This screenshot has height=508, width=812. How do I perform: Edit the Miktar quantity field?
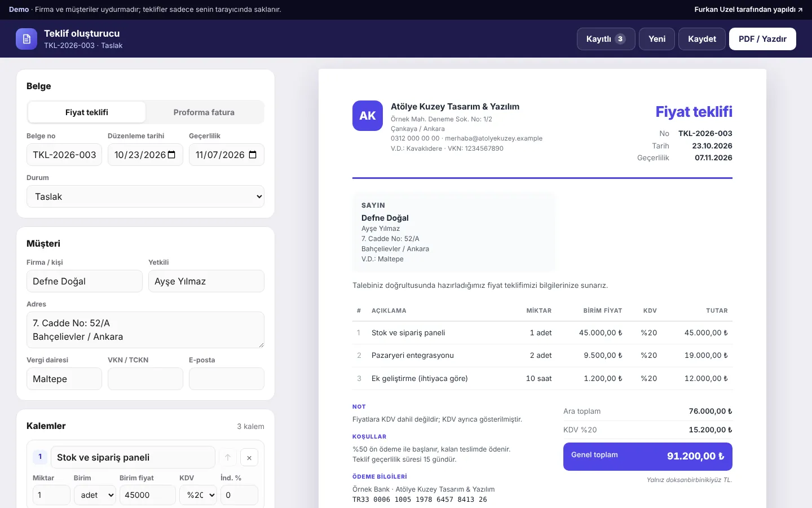tap(51, 495)
